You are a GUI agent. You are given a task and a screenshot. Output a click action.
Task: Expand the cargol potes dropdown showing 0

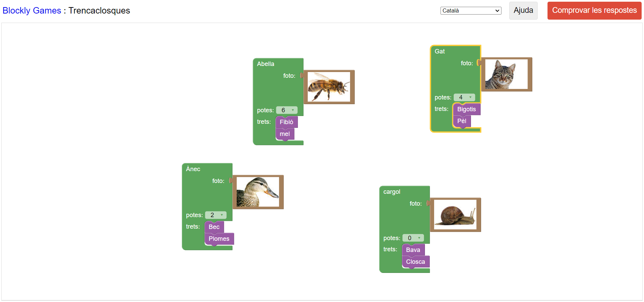(x=413, y=238)
